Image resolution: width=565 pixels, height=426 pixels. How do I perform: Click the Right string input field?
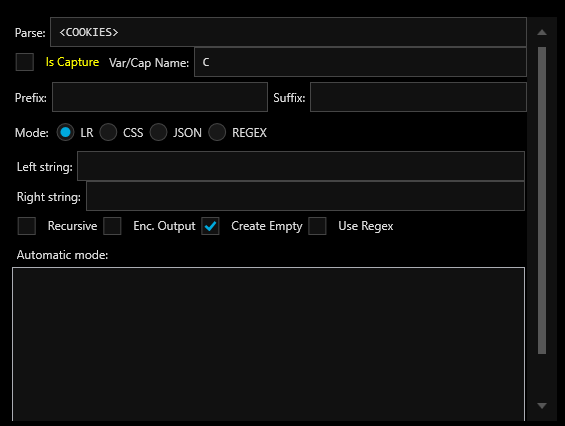pos(306,196)
